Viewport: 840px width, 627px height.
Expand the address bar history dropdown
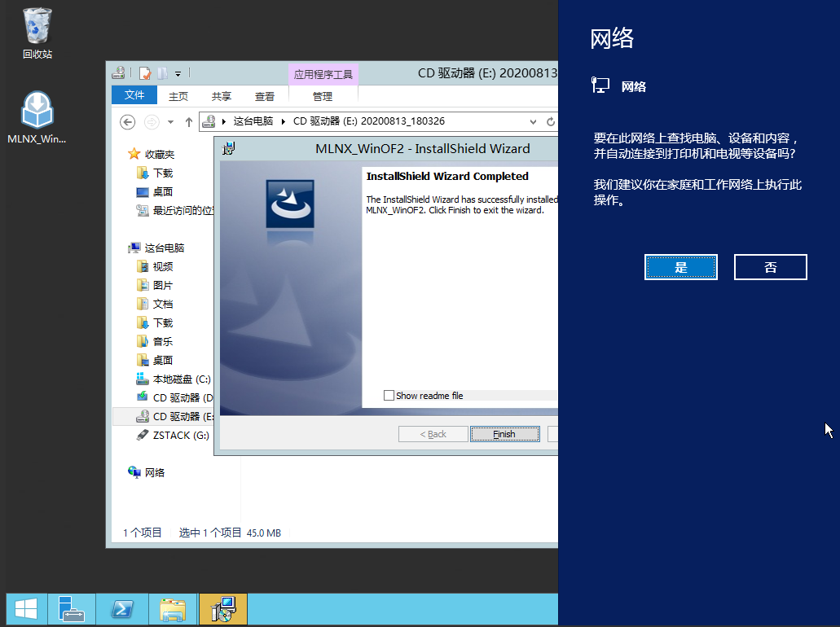(x=533, y=122)
